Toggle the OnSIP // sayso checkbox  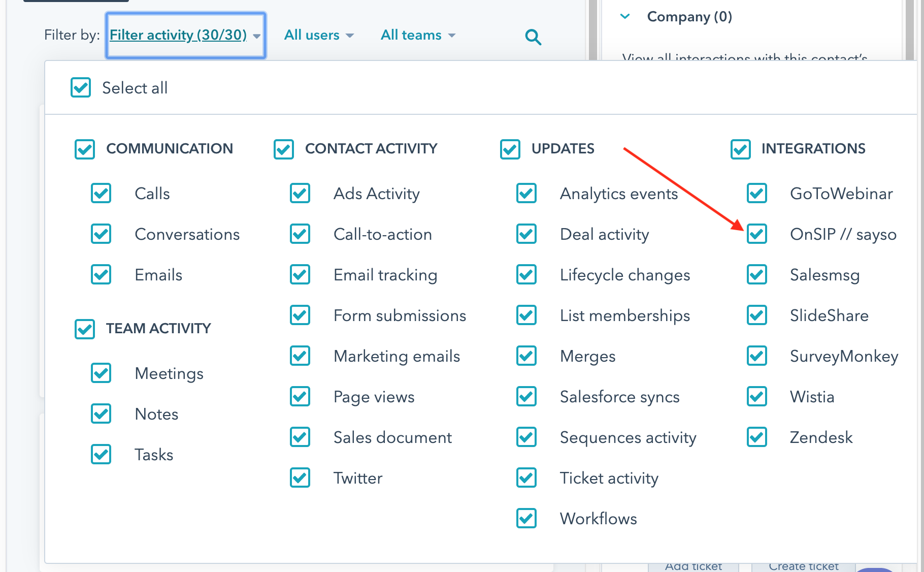coord(757,234)
